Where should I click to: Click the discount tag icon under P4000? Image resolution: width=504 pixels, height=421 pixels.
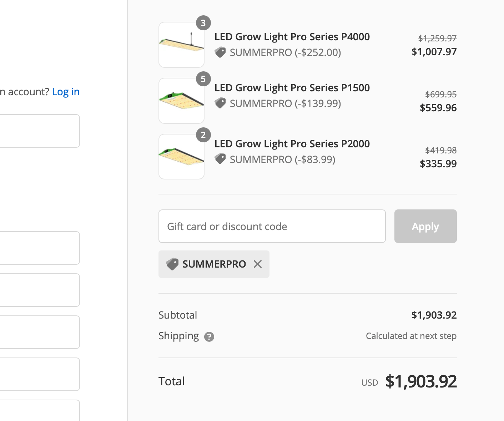tap(220, 52)
